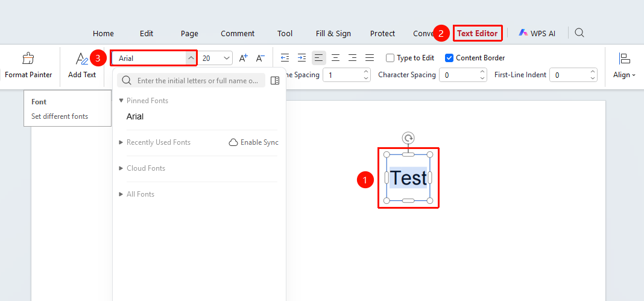
Task: Toggle the font preview panel icon
Action: click(275, 81)
